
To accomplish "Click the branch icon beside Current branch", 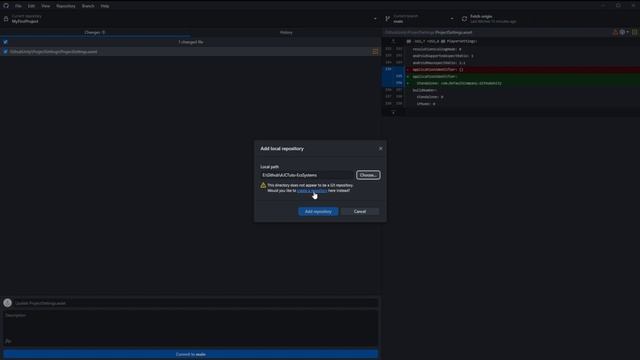I will tap(387, 19).
